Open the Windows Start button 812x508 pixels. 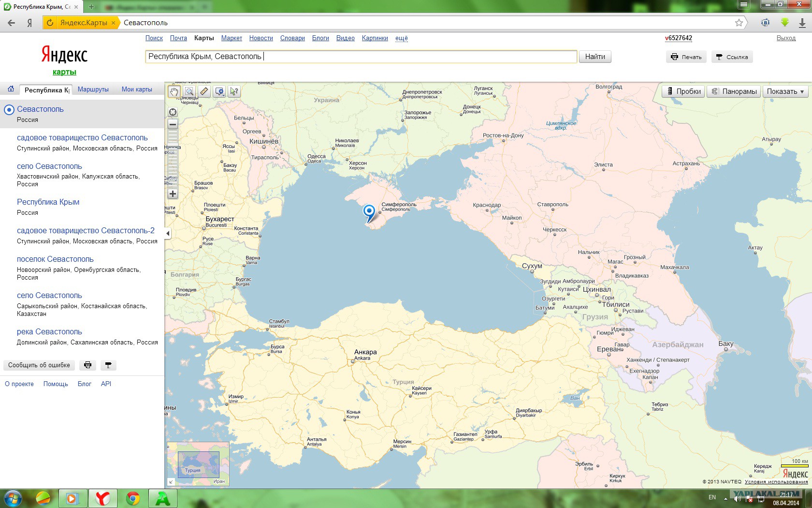coord(13,498)
